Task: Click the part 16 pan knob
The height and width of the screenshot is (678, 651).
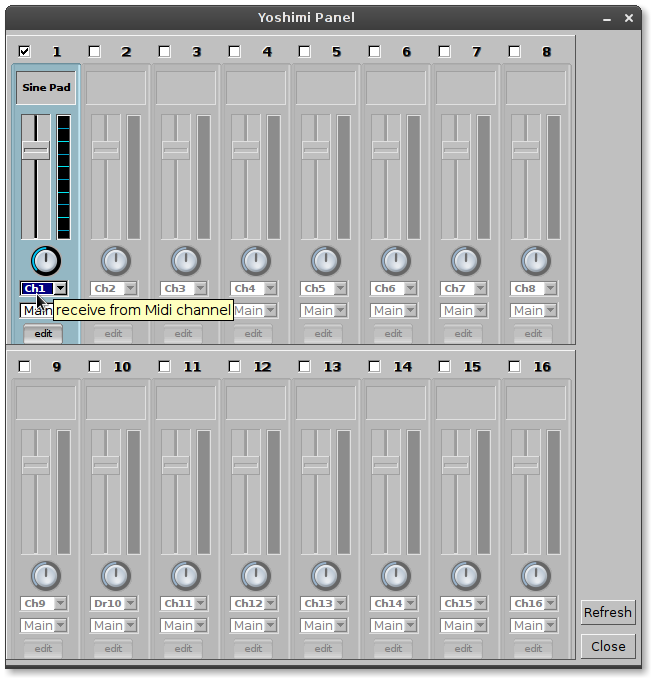Action: point(536,576)
